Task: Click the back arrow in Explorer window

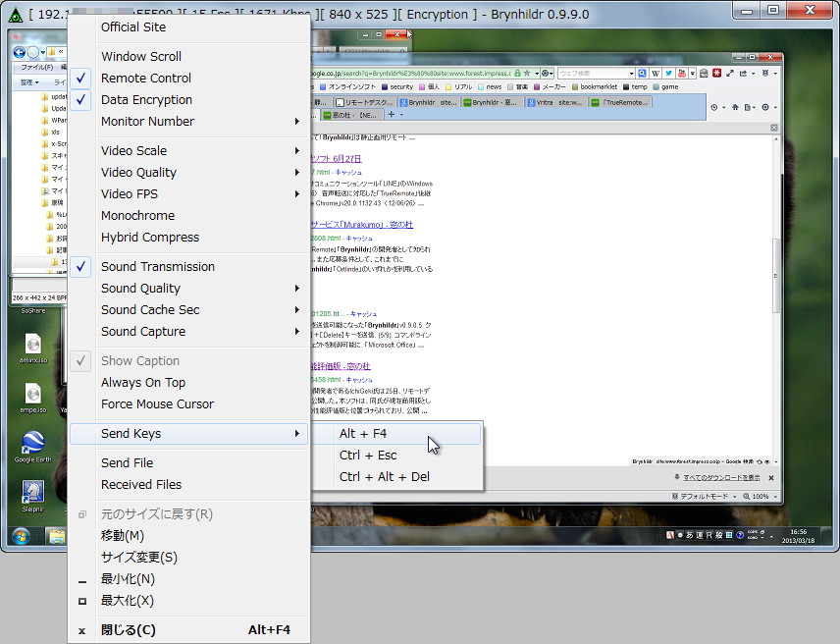Action: point(20,52)
